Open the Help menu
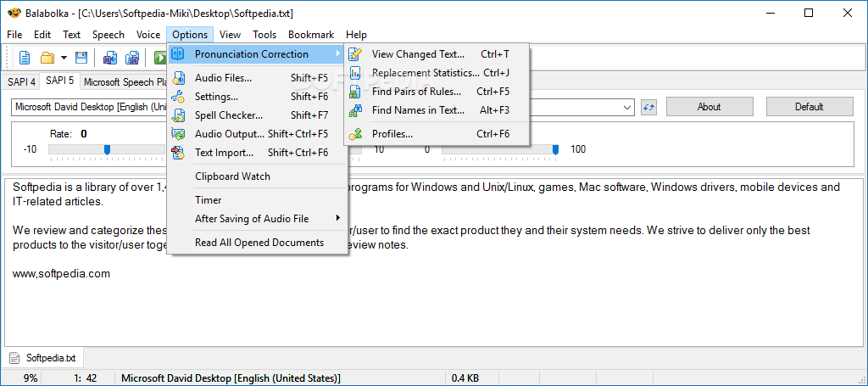The height and width of the screenshot is (386, 868). pos(357,34)
